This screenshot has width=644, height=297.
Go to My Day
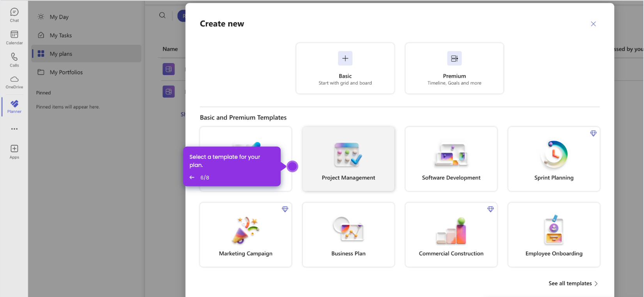[87, 17]
